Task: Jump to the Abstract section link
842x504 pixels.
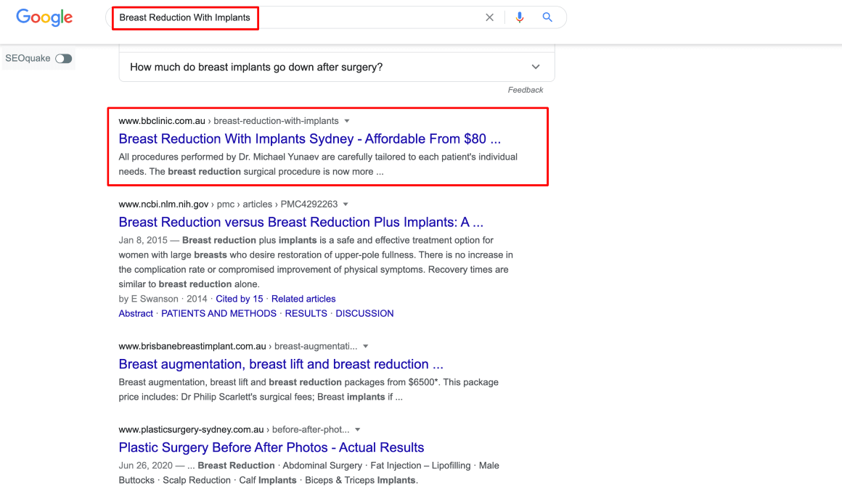Action: click(x=136, y=313)
